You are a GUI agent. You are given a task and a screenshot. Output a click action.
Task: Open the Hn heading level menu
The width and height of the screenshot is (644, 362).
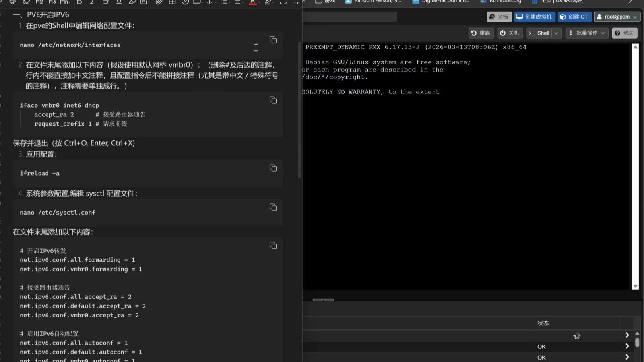[64, 2]
